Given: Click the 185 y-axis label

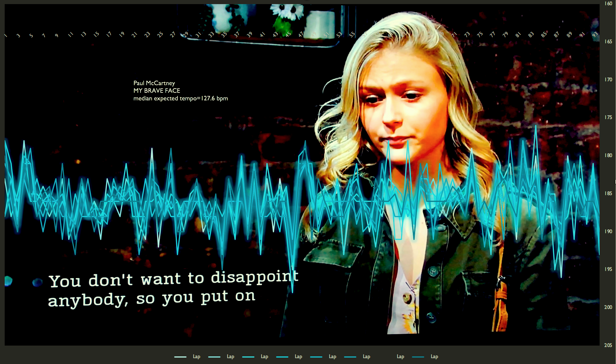Looking at the screenshot, I should pos(608,193).
